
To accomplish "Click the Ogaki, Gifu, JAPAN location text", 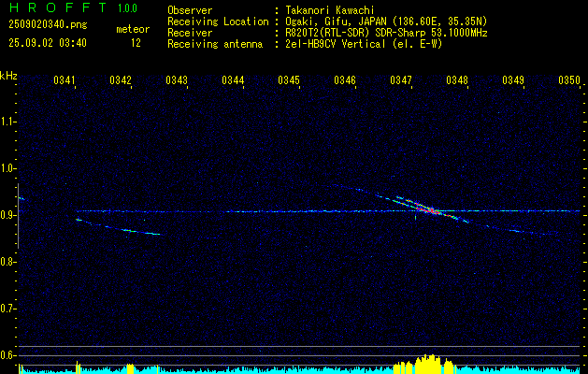I will point(386,22).
